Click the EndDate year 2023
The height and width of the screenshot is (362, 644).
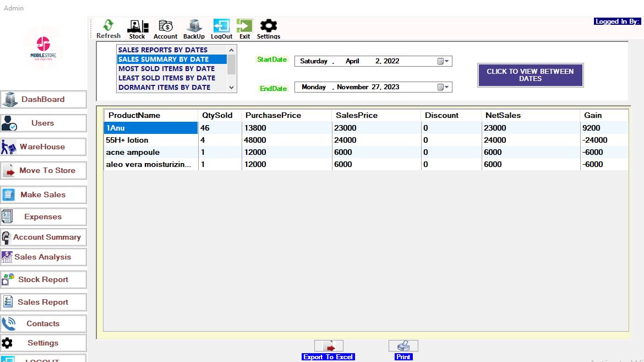click(391, 87)
